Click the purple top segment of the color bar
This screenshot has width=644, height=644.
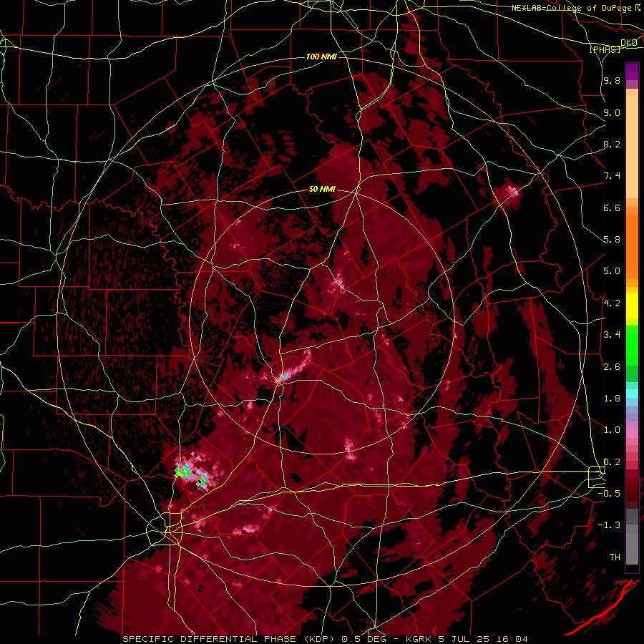[x=632, y=72]
